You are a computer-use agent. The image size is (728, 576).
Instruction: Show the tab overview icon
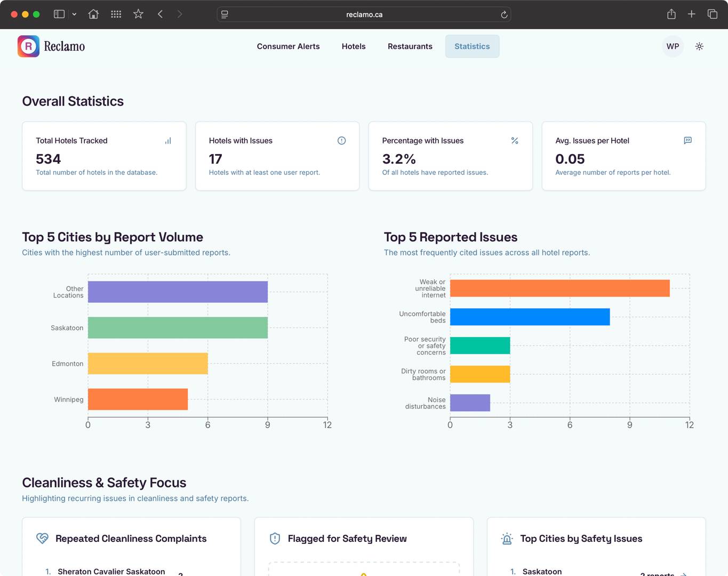[x=712, y=14]
